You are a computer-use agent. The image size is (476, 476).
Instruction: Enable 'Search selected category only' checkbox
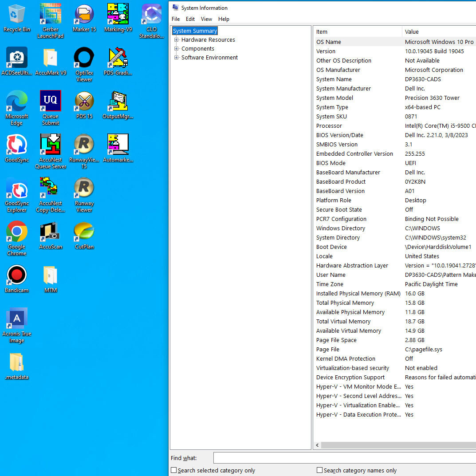[174, 470]
